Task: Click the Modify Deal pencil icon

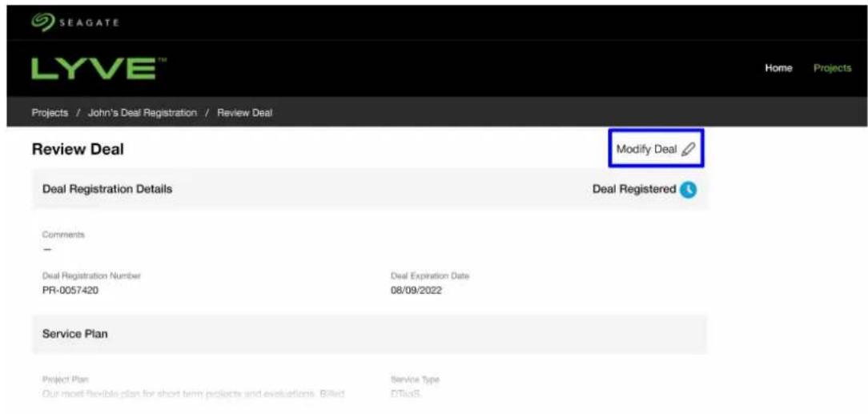Action: (x=688, y=150)
